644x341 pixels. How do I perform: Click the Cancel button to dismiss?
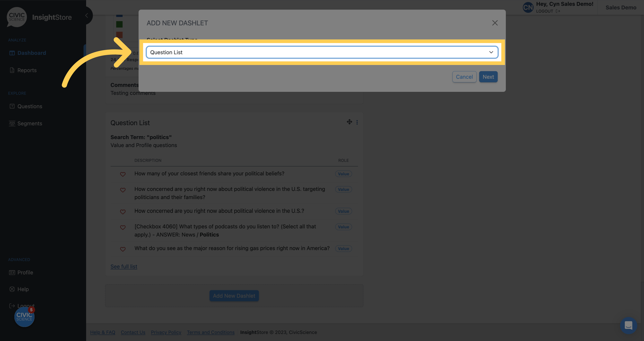464,76
